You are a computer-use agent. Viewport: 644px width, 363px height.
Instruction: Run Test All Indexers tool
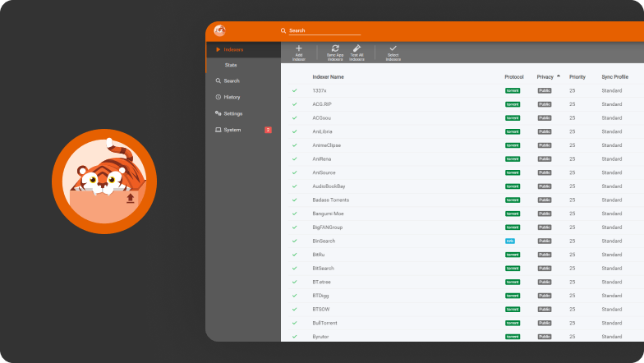point(356,49)
